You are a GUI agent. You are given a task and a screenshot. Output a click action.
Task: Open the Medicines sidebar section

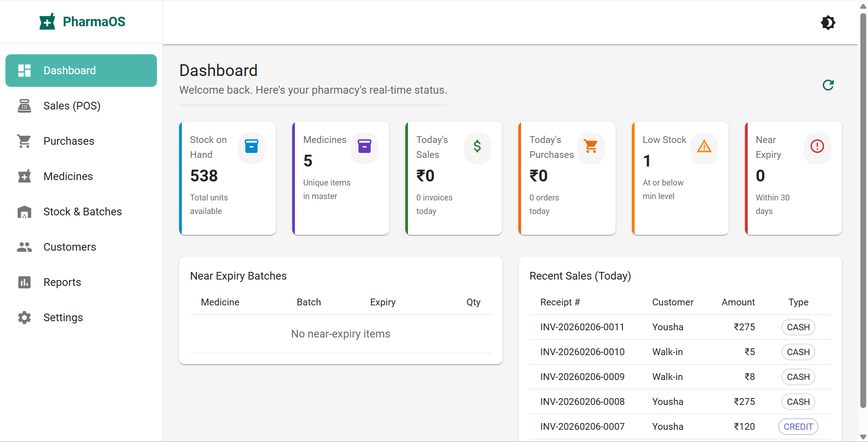68,176
